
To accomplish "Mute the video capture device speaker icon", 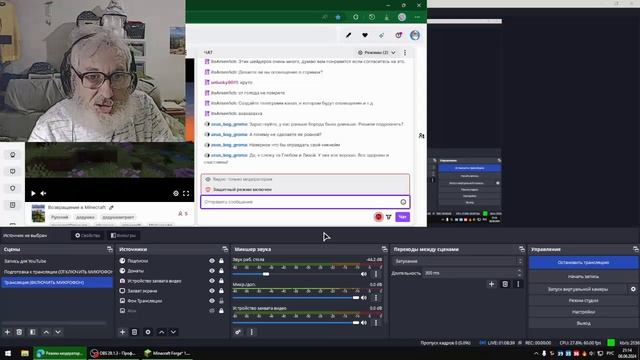I will tap(364, 323).
